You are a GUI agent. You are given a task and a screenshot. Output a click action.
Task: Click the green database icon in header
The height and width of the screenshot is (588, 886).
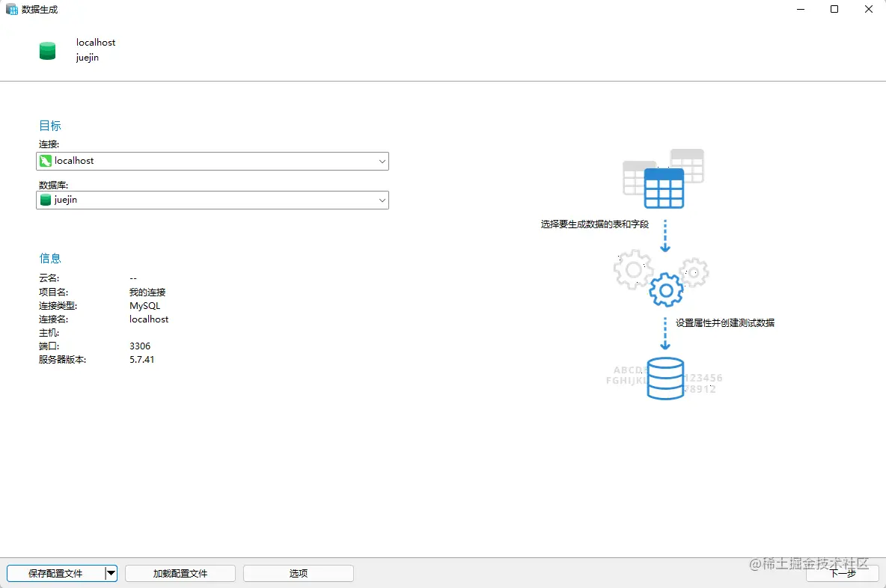[47, 51]
